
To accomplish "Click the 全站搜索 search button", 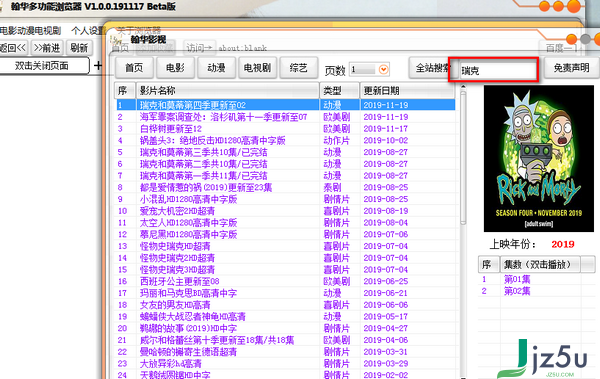I will point(429,68).
